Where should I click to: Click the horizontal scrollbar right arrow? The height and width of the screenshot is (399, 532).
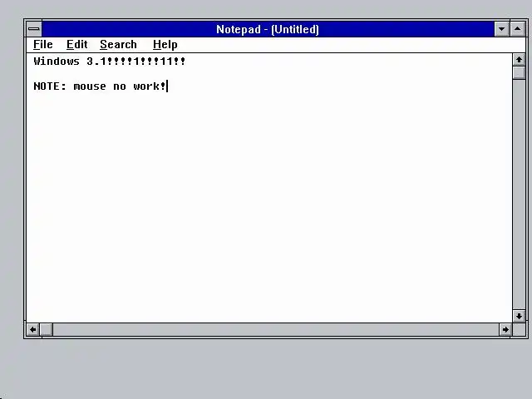tap(505, 329)
